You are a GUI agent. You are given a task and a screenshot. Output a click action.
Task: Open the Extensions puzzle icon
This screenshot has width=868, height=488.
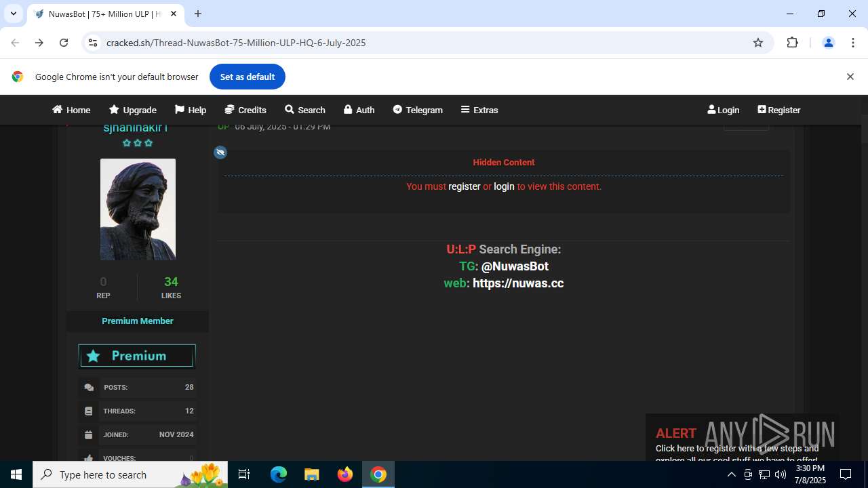coord(792,43)
